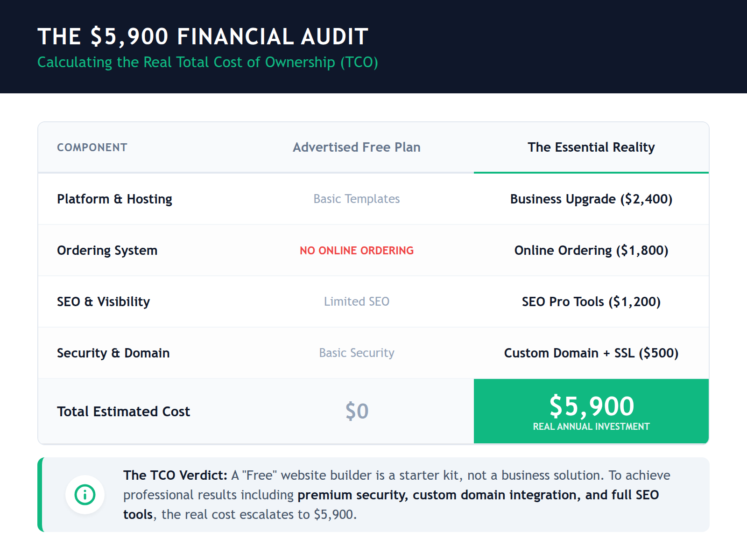Click the Security & Domain row label
Viewport: 747px width, 560px height.
point(113,353)
